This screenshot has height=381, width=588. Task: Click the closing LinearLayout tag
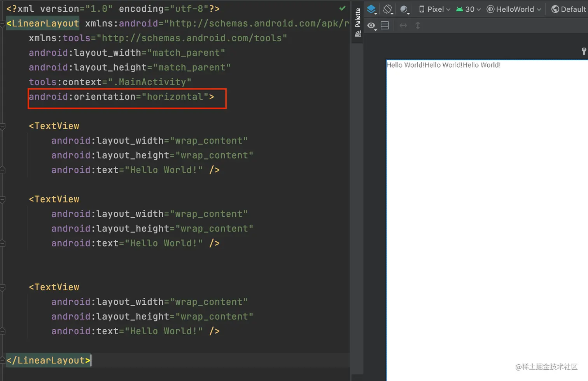coord(48,360)
